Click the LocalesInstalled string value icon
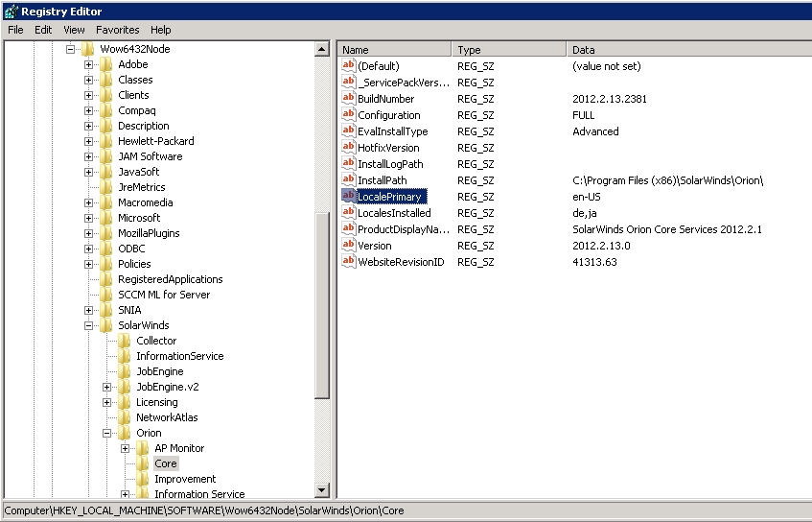This screenshot has width=812, height=522. pyautogui.click(x=348, y=212)
